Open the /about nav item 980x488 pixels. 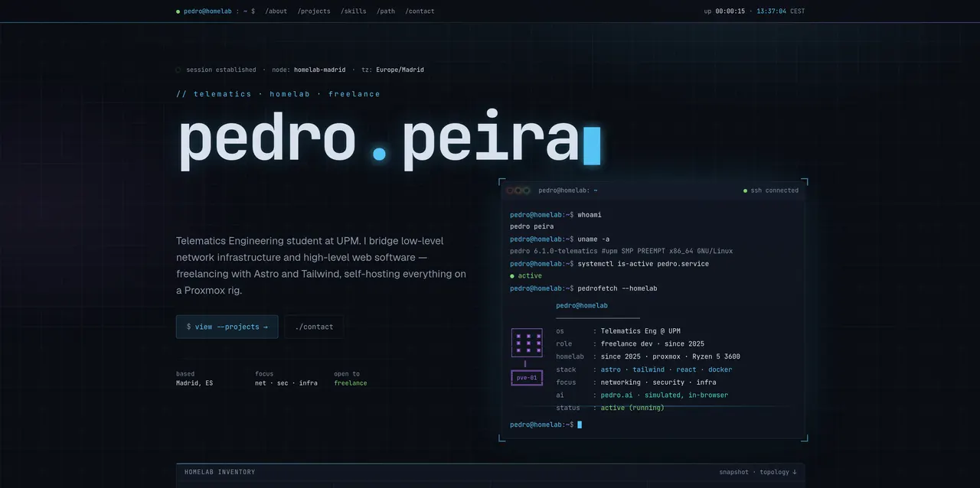click(276, 11)
